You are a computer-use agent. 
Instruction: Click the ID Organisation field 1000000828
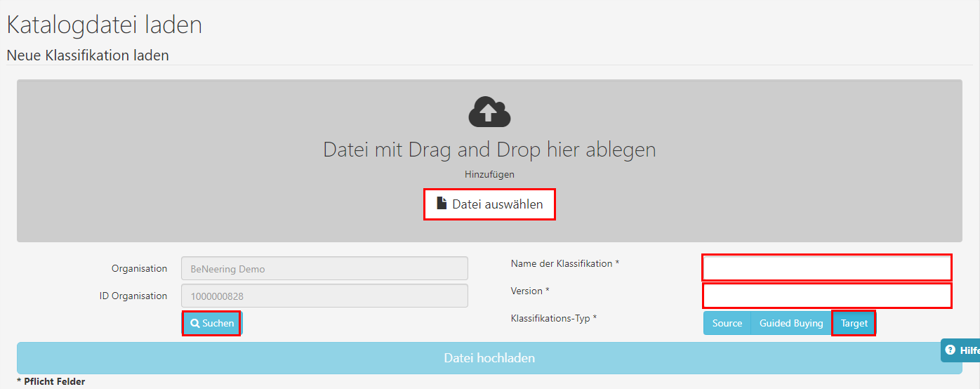[324, 296]
